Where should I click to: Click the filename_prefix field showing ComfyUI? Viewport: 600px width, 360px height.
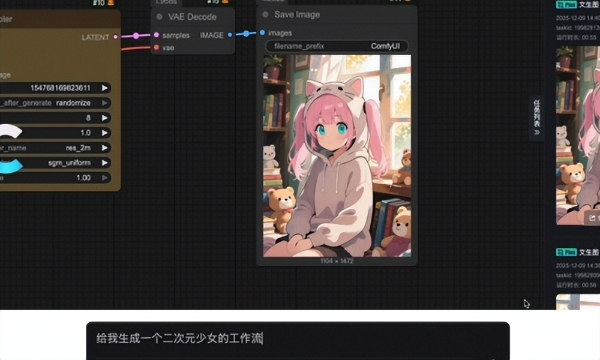click(x=337, y=46)
